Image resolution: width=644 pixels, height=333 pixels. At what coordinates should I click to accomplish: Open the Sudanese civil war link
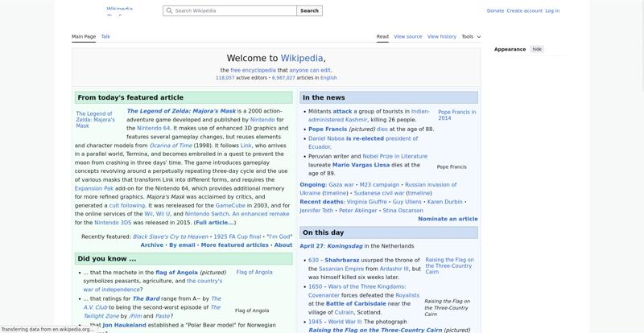pos(378,193)
